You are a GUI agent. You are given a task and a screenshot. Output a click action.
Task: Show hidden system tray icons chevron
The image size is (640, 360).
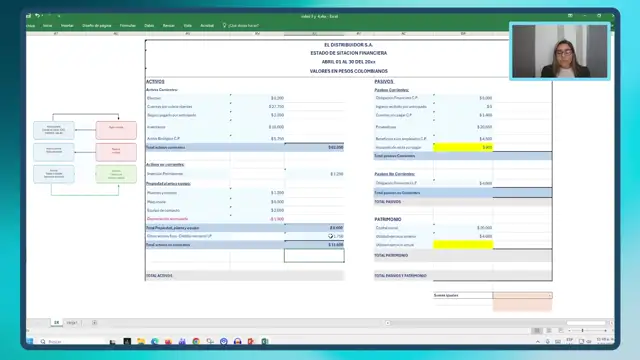point(538,342)
